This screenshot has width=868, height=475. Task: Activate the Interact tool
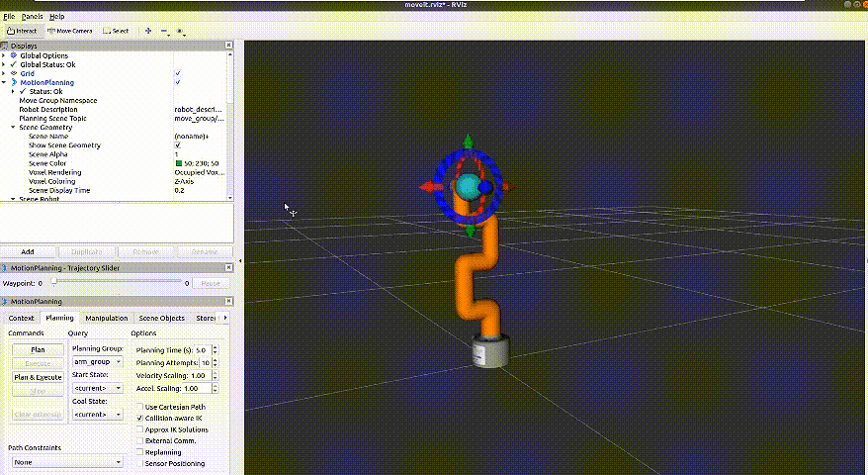click(22, 31)
